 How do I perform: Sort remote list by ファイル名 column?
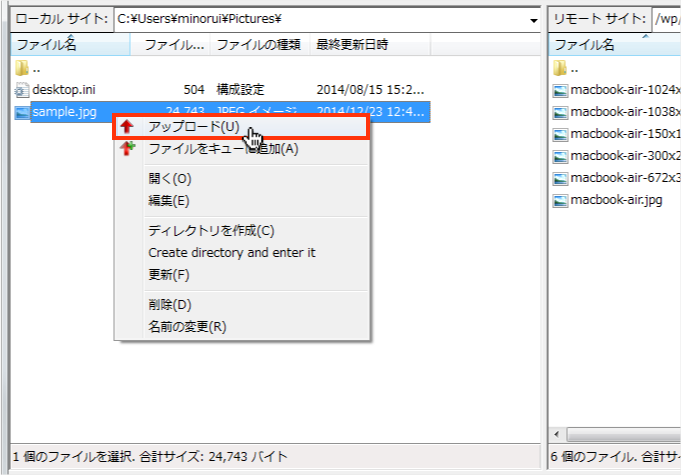[615, 45]
